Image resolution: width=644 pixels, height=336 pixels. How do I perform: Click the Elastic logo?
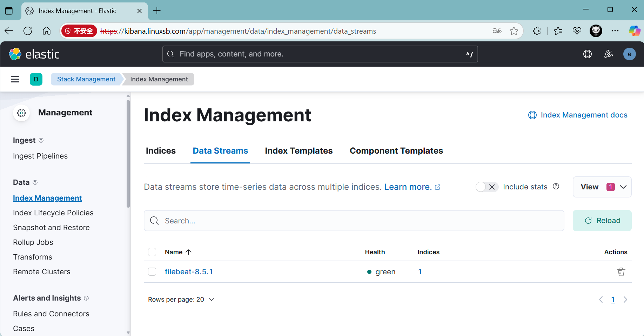coord(34,54)
